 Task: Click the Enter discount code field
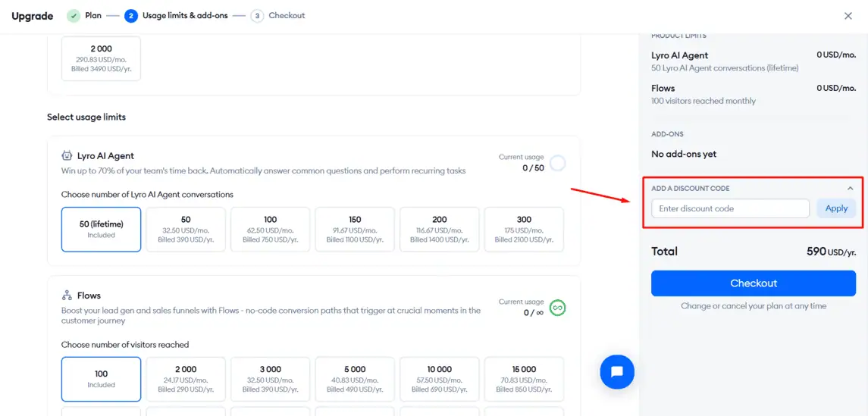(x=730, y=208)
